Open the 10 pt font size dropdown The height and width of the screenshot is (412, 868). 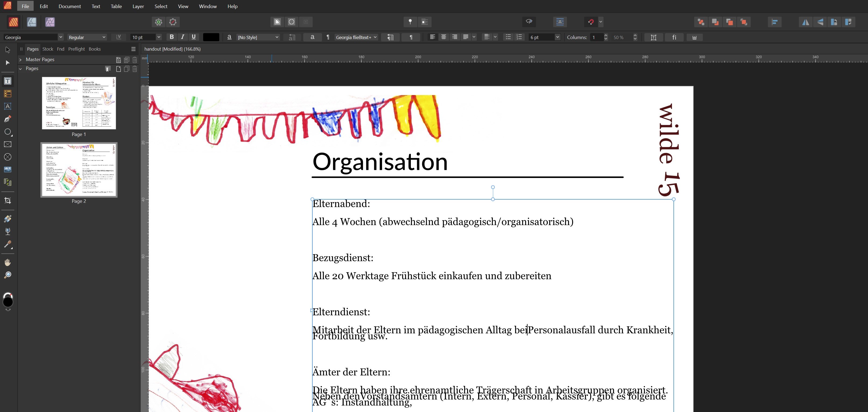pyautogui.click(x=159, y=37)
